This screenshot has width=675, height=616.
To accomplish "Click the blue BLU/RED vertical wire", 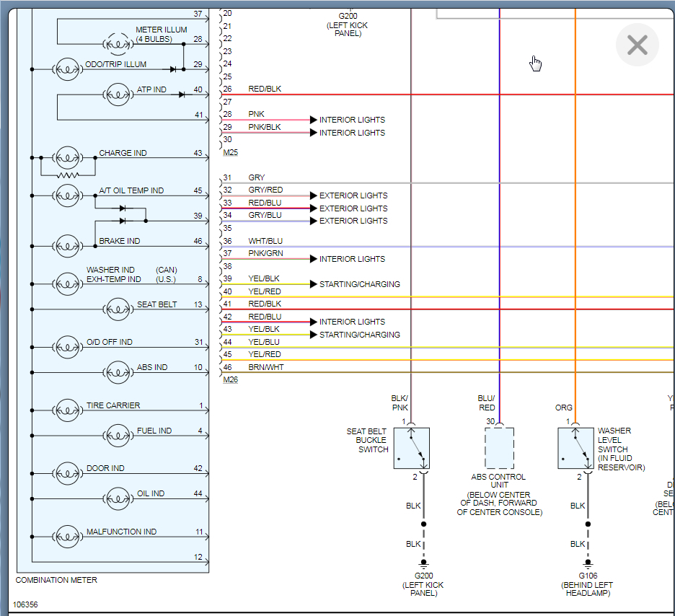I will 500,216.
